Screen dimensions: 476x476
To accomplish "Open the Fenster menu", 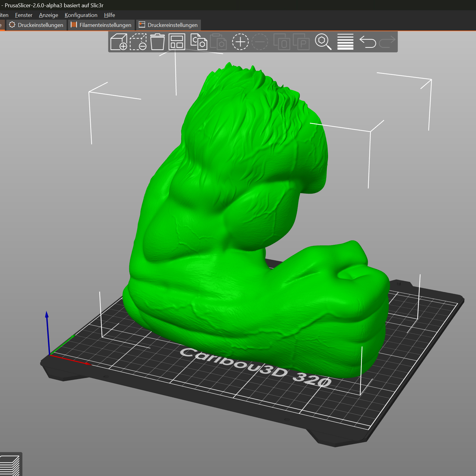I will point(24,15).
